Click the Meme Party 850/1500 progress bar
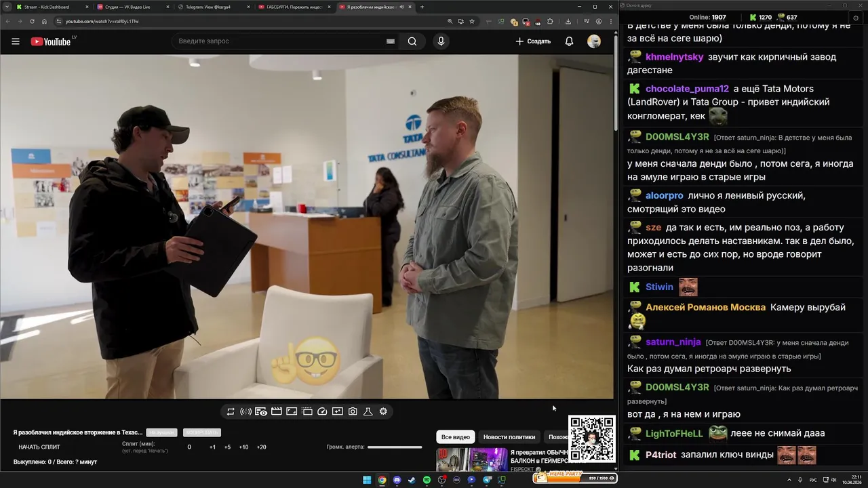Viewport: 868px width, 488px height. coord(575,478)
